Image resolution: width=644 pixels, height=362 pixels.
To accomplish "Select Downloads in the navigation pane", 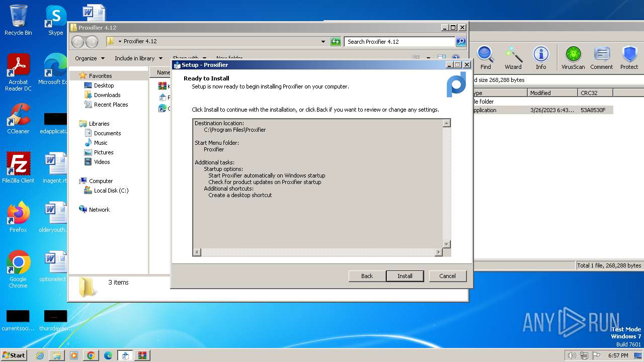I will 107,95.
